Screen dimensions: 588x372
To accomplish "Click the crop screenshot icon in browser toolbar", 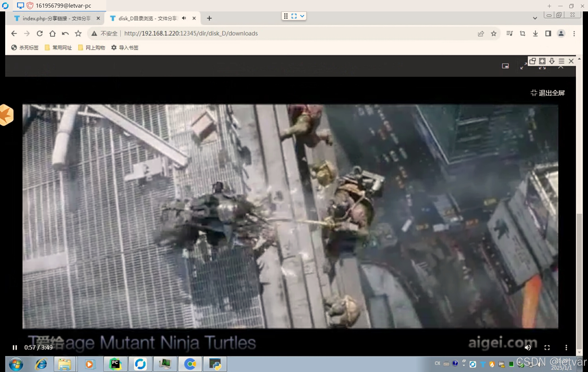I will pyautogui.click(x=522, y=33).
